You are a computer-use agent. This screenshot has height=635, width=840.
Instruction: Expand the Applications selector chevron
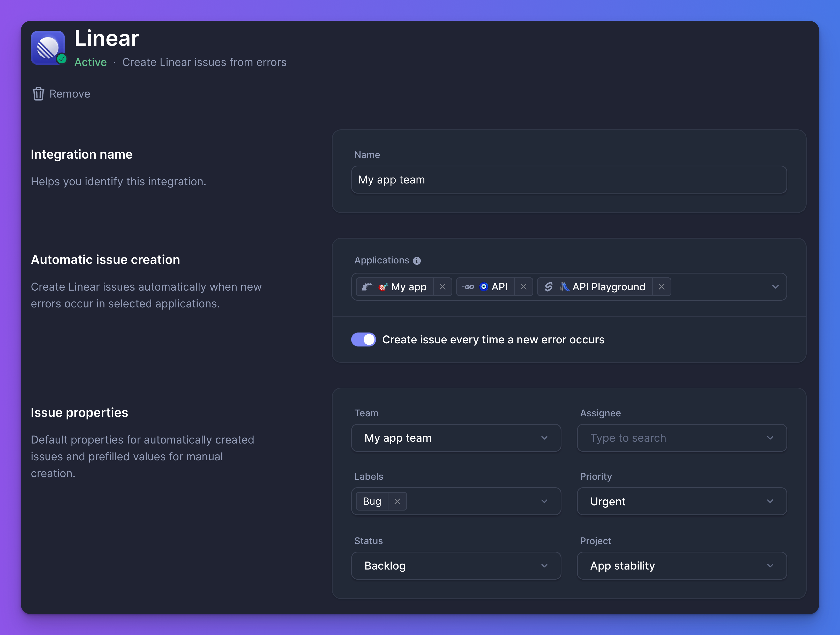[775, 287]
